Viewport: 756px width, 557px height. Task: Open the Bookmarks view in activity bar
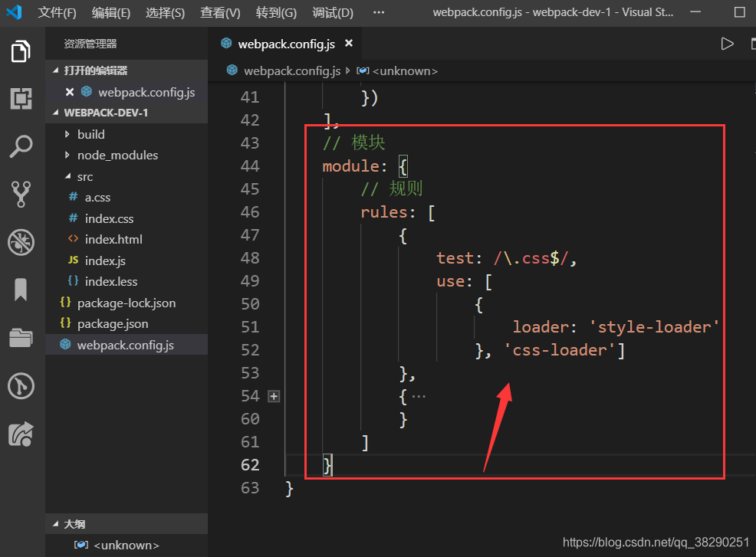coord(21,290)
